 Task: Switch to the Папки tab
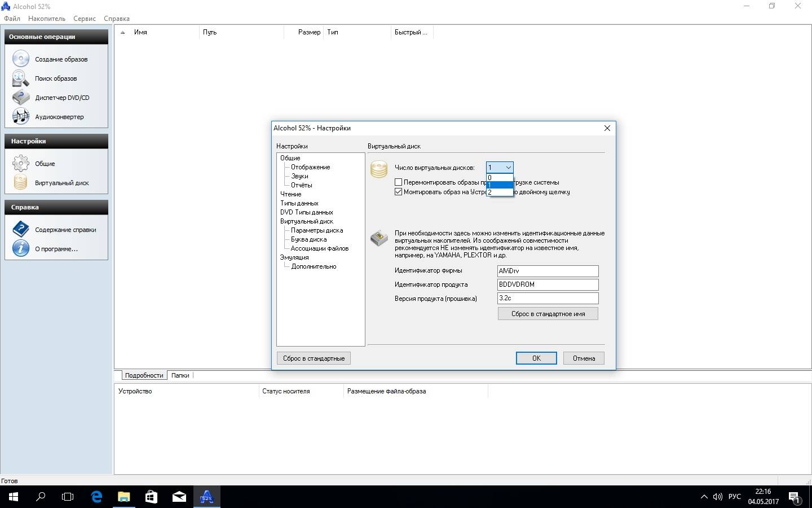tap(180, 375)
